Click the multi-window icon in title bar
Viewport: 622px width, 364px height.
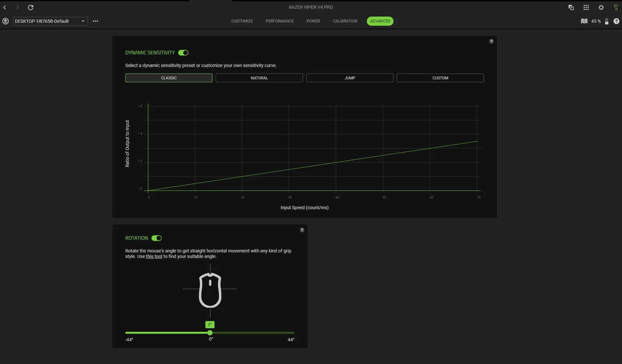[571, 7]
